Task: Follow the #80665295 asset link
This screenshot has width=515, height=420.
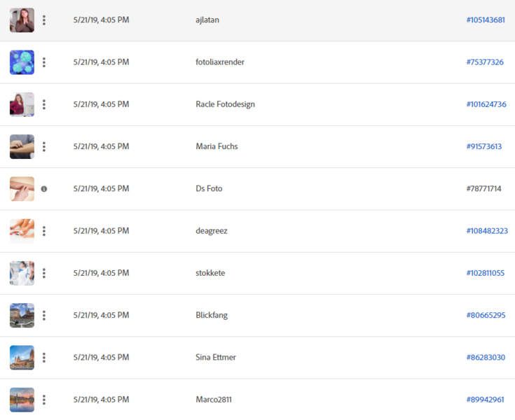Action: tap(486, 315)
